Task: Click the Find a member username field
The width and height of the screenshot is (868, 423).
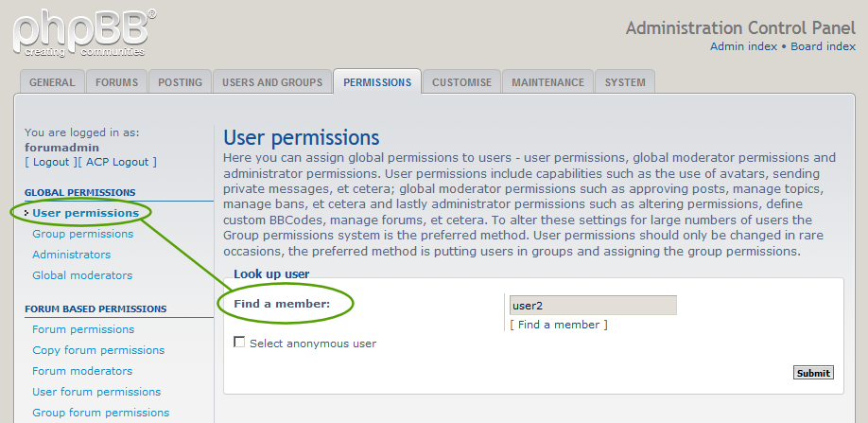Action: (593, 306)
